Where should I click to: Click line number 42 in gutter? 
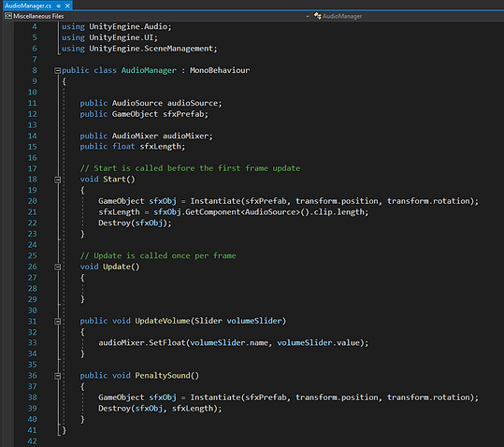coord(32,441)
